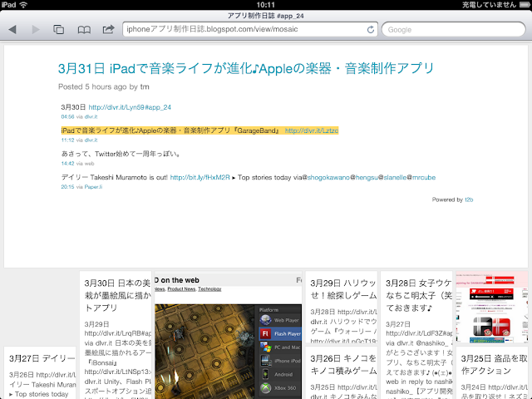
Task: Open the 3月25日 盗品 post tile
Action: coord(492,373)
